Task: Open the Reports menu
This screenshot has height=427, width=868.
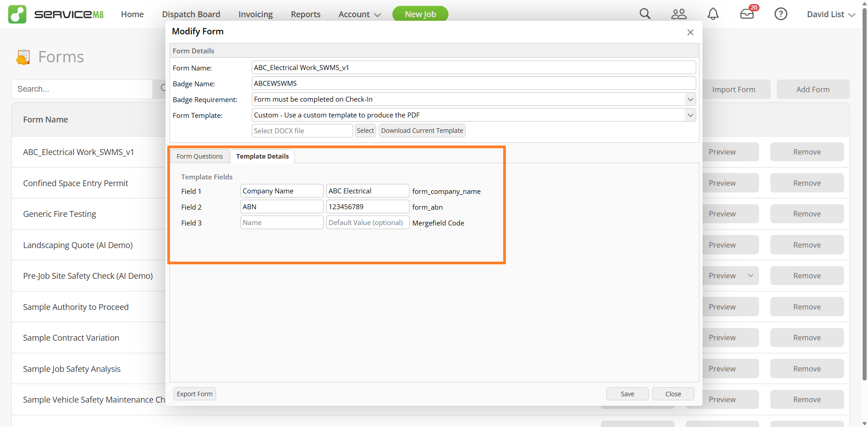Action: [x=306, y=14]
